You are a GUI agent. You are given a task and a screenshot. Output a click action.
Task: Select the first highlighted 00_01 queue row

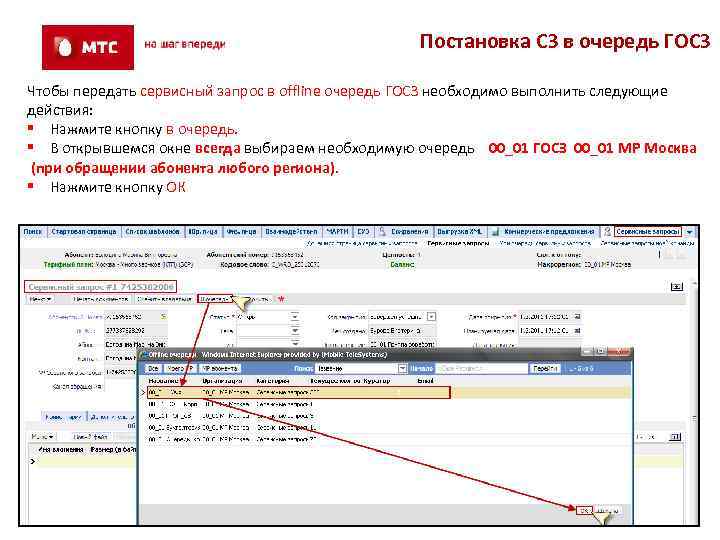(x=298, y=393)
